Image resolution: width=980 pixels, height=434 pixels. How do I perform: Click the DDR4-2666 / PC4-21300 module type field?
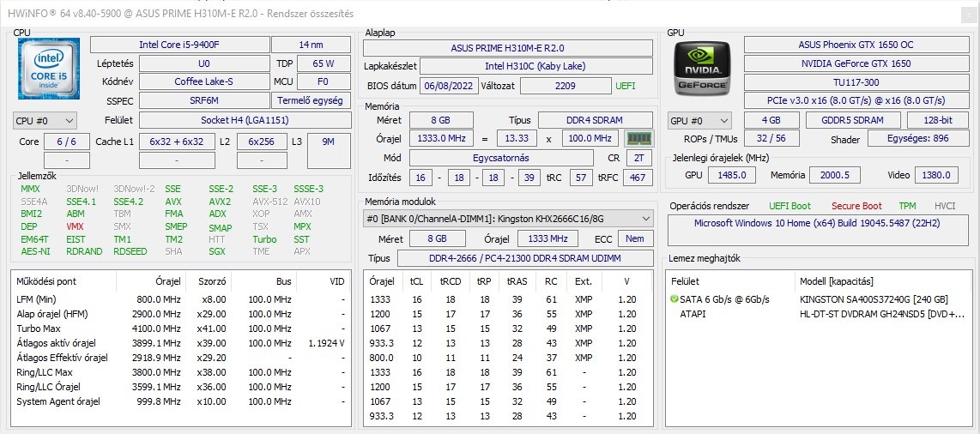[525, 258]
